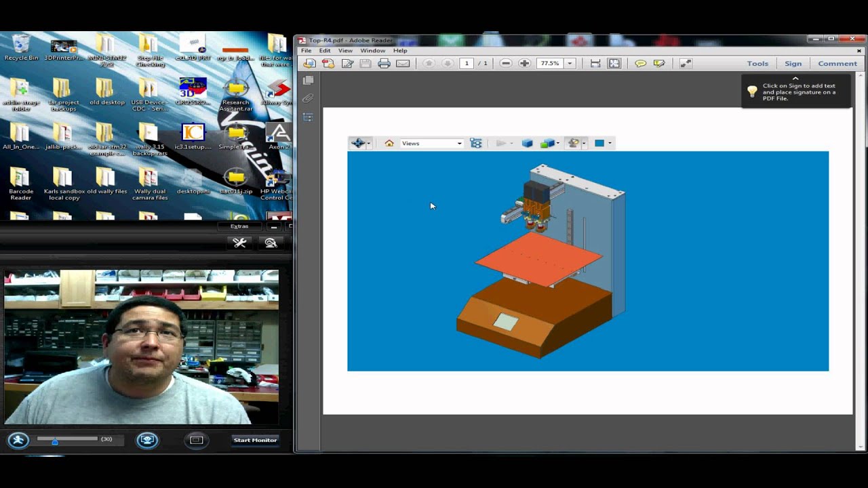Collapse the Sign tip popup arrow

click(x=795, y=79)
